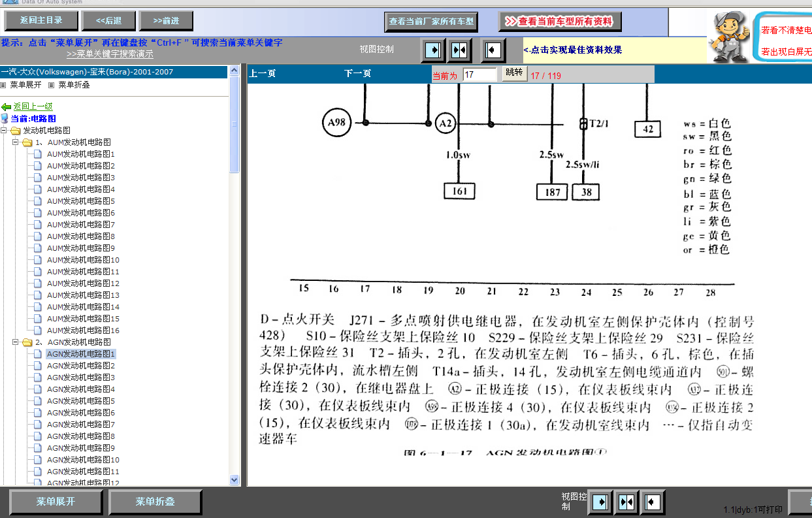Open AUM发动机电路图12

click(83, 283)
